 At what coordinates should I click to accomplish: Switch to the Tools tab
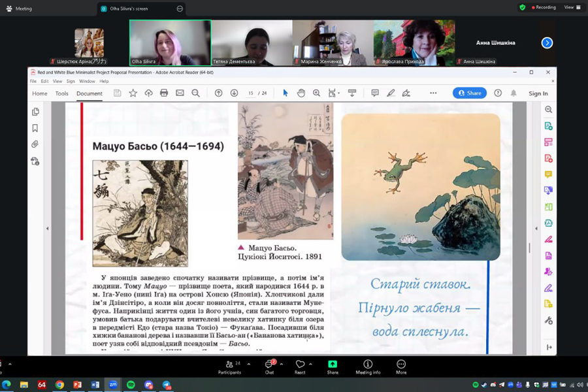[x=61, y=93]
